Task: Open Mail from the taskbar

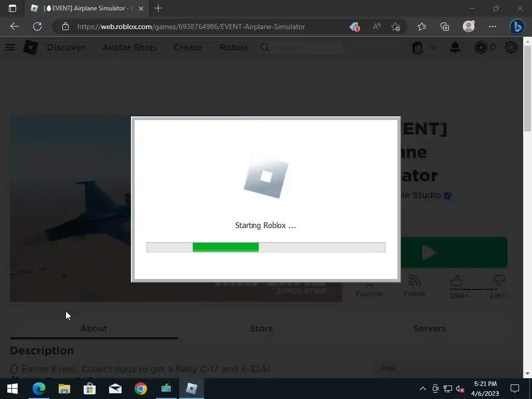Action: pyautogui.click(x=115, y=389)
